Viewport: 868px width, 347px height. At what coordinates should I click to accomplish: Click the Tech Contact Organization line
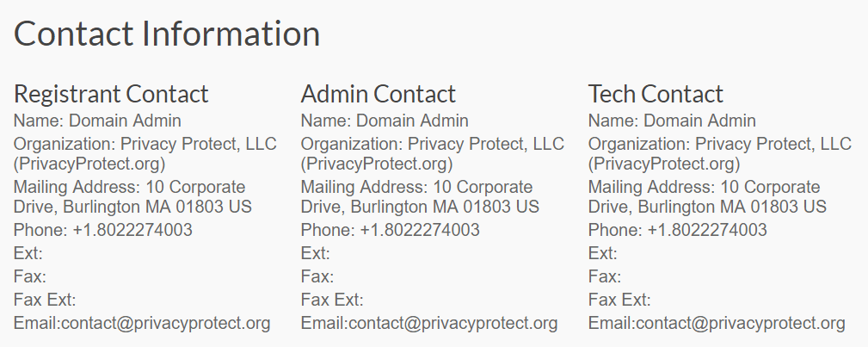[x=720, y=153]
